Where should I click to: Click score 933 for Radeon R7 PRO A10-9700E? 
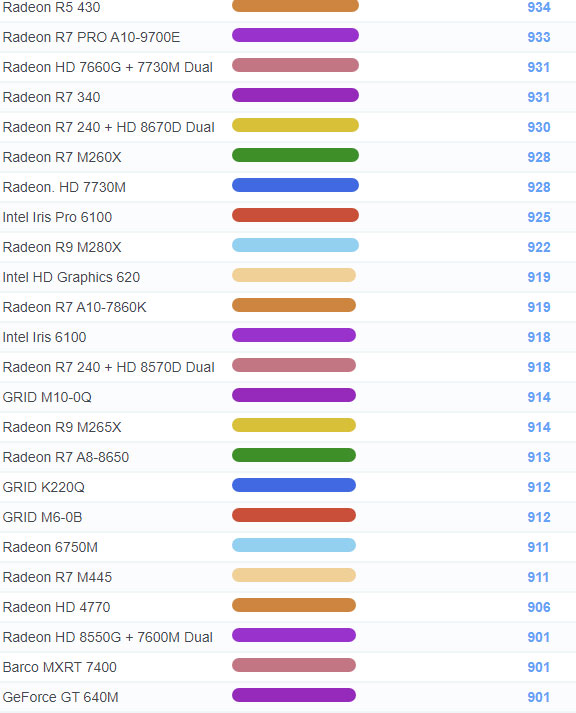(x=539, y=37)
